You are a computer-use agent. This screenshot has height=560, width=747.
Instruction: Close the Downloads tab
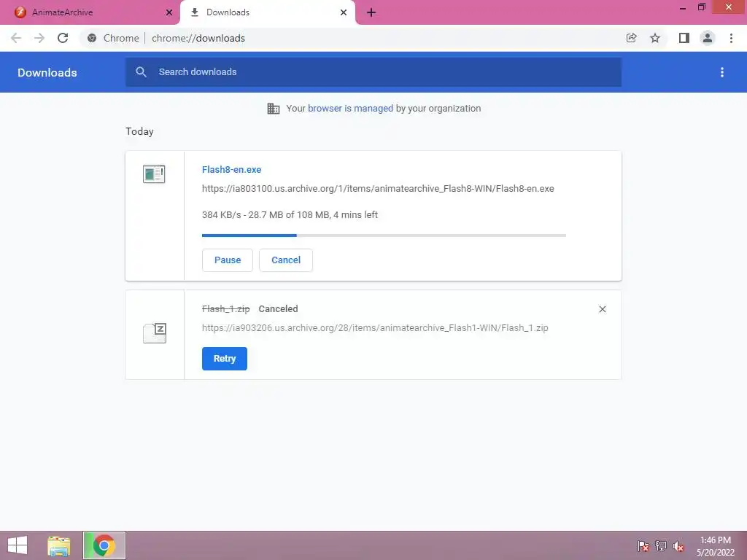click(344, 12)
